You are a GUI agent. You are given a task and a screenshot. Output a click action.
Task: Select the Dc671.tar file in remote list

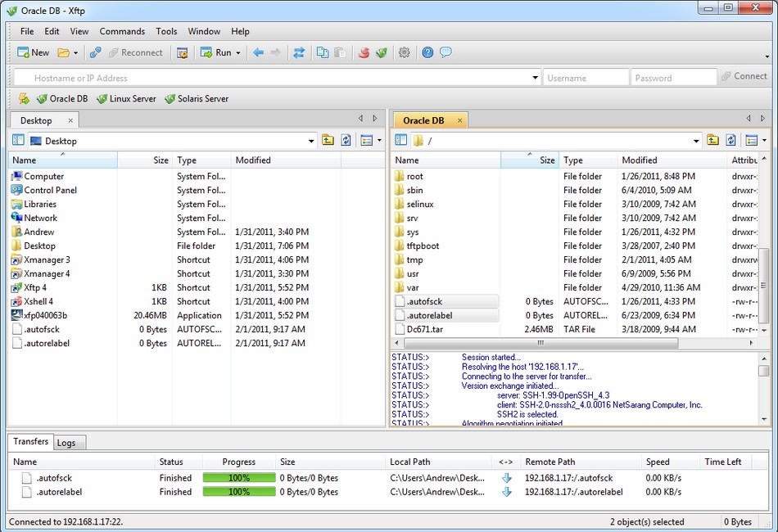[425, 329]
